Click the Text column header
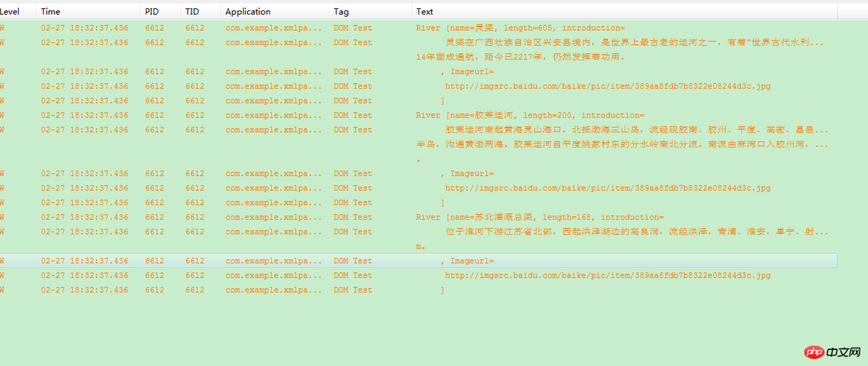Viewport: 868px width, 366px height. 624,11
